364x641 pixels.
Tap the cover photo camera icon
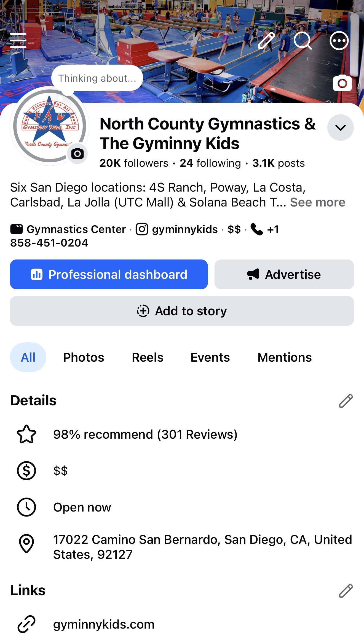pos(342,83)
